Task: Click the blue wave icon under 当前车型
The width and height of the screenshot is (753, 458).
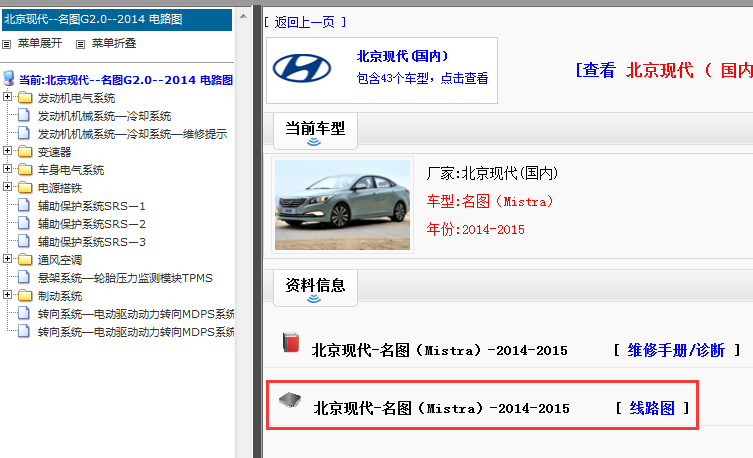Action: (314, 142)
